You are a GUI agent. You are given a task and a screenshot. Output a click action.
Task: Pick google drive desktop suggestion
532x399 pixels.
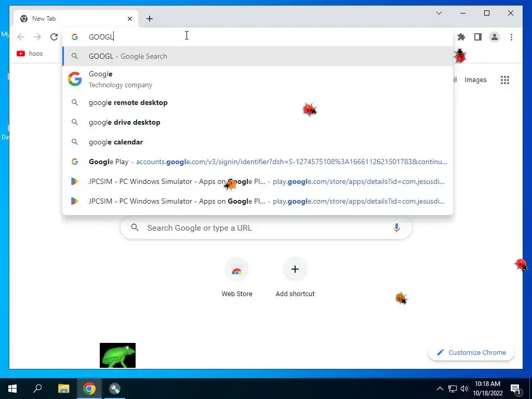[258, 122]
